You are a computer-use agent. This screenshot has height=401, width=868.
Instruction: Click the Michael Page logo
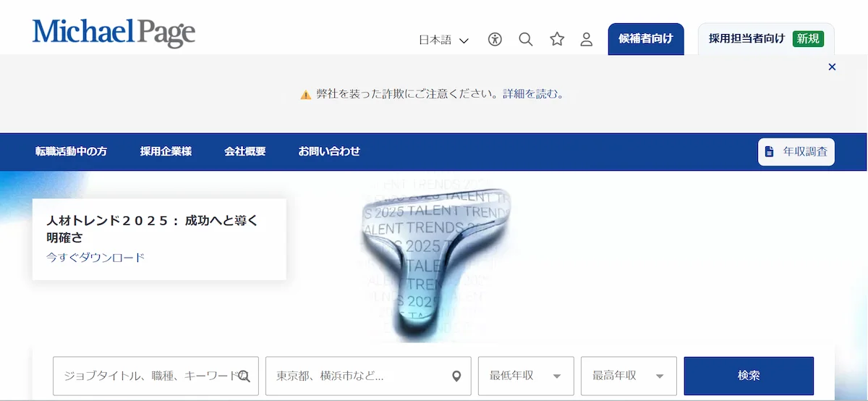pos(114,33)
